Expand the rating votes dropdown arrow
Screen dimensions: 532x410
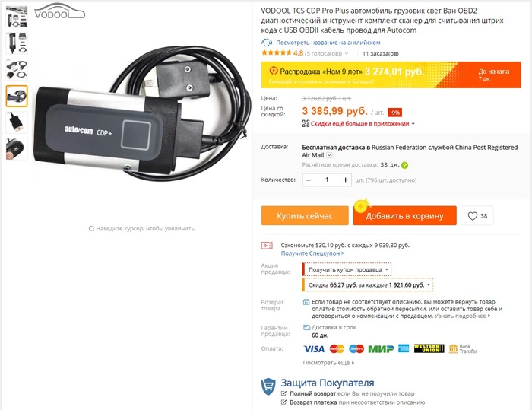click(347, 54)
